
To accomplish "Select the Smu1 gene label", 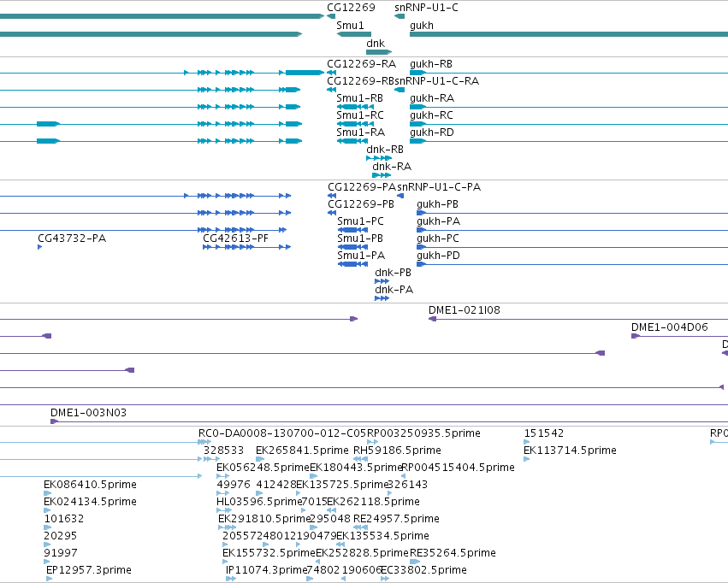I will tap(350, 26).
